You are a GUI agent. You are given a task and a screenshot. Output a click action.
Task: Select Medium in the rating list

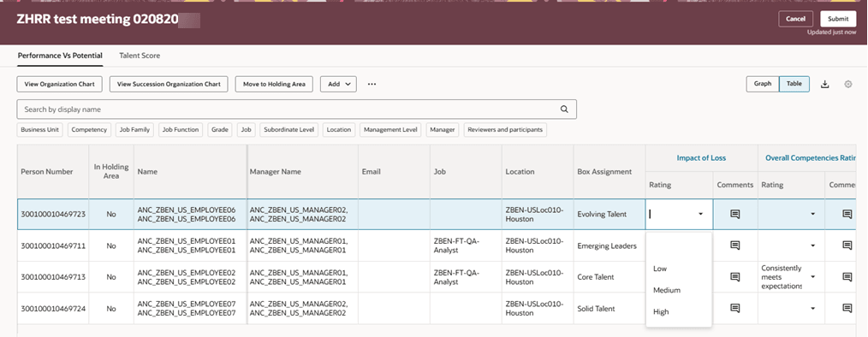(x=679, y=290)
